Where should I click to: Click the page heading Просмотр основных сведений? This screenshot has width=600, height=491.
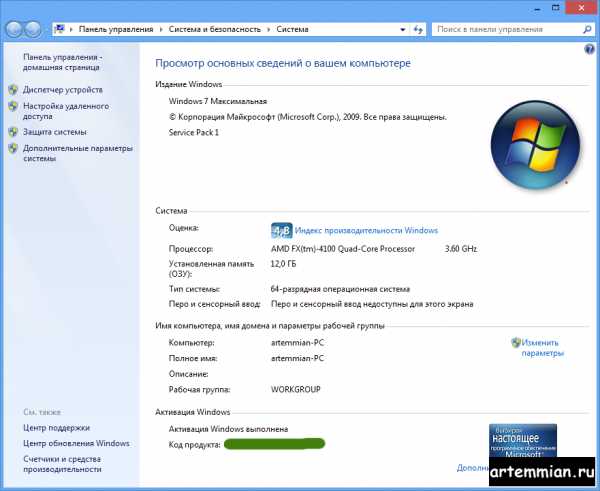(283, 63)
